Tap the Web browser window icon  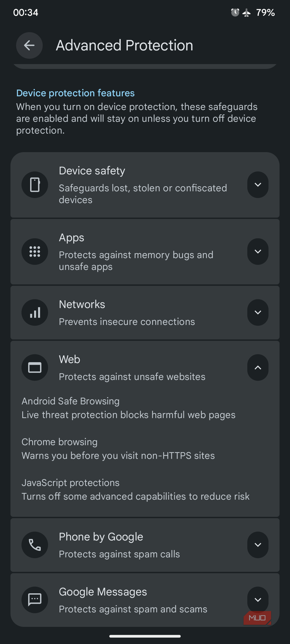pyautogui.click(x=35, y=367)
